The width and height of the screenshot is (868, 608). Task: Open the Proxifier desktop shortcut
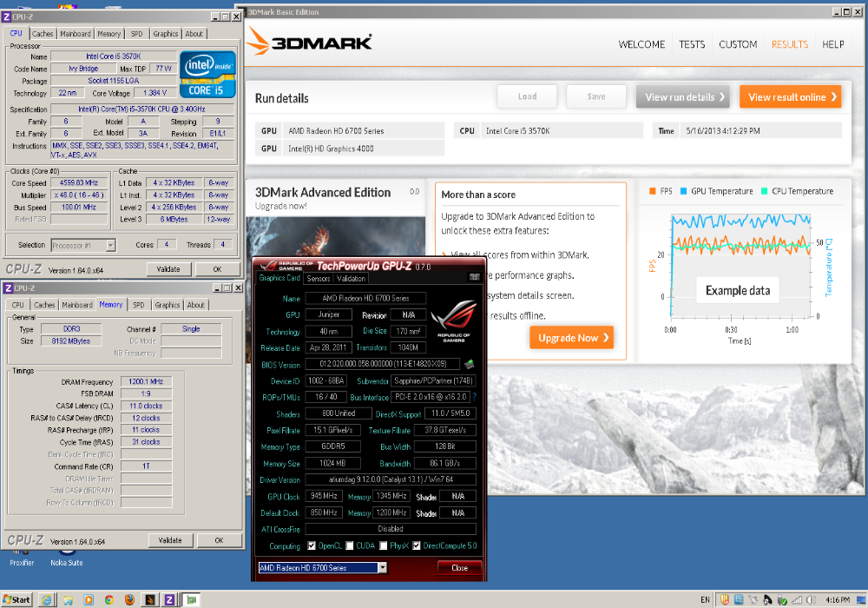coord(22,558)
